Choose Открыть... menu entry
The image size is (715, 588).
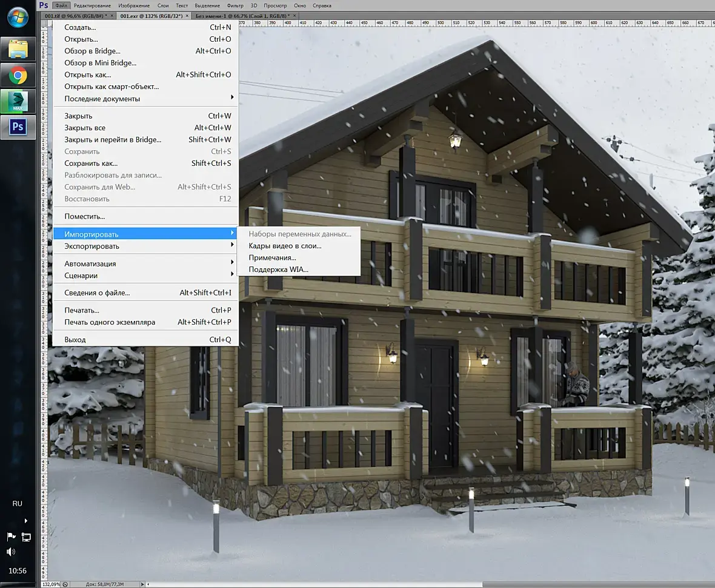pos(145,39)
